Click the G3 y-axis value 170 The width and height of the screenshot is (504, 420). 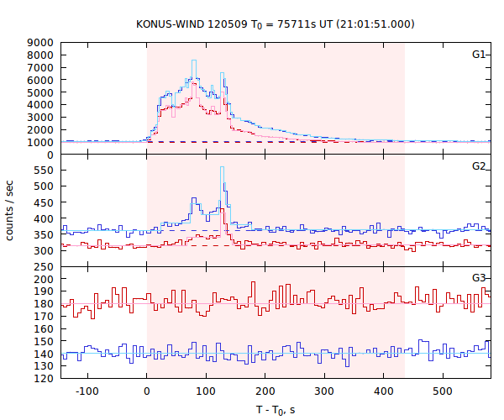(44, 317)
